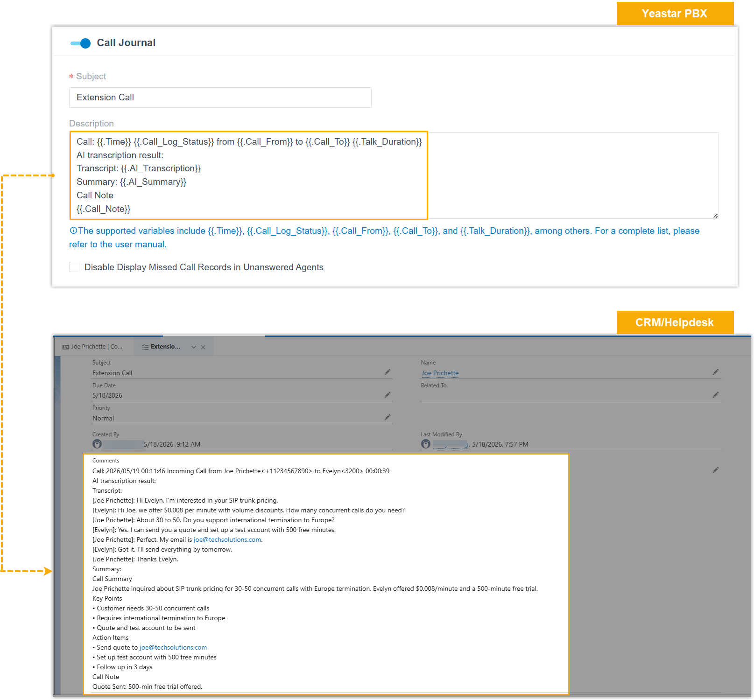754x700 pixels.
Task: Click the 'Action Items' heading in comments
Action: [110, 637]
